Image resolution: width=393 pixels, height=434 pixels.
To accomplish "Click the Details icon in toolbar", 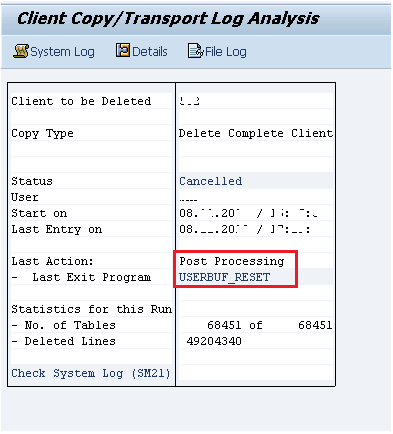I will pos(123,51).
